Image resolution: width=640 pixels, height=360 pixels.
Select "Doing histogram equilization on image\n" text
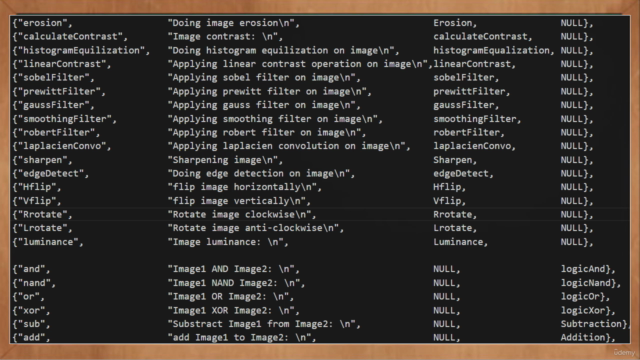pos(281,50)
